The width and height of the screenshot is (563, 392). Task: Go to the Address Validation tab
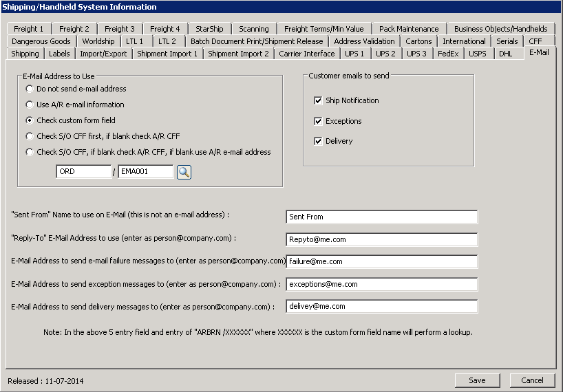(x=364, y=41)
